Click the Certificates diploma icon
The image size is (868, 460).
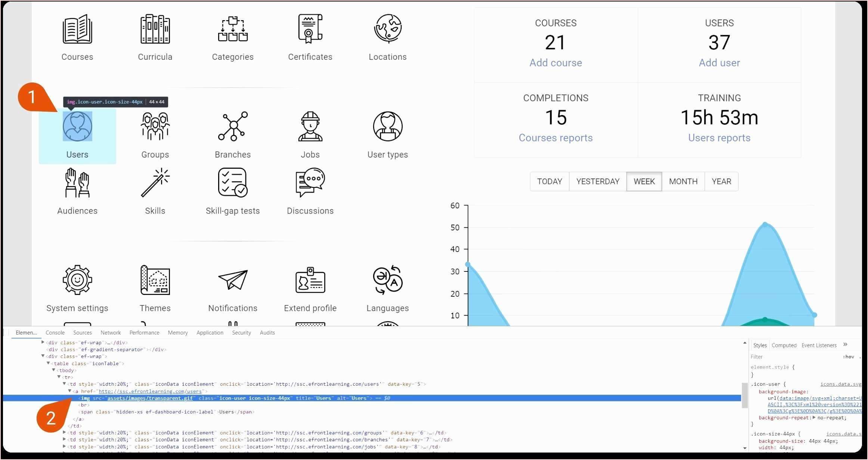tap(310, 29)
